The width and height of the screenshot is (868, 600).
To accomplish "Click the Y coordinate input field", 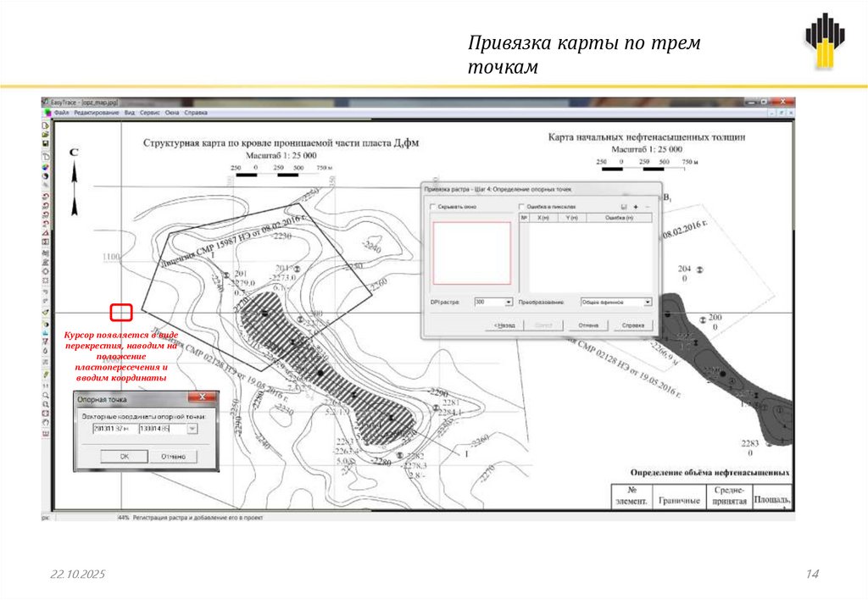I will tap(163, 429).
